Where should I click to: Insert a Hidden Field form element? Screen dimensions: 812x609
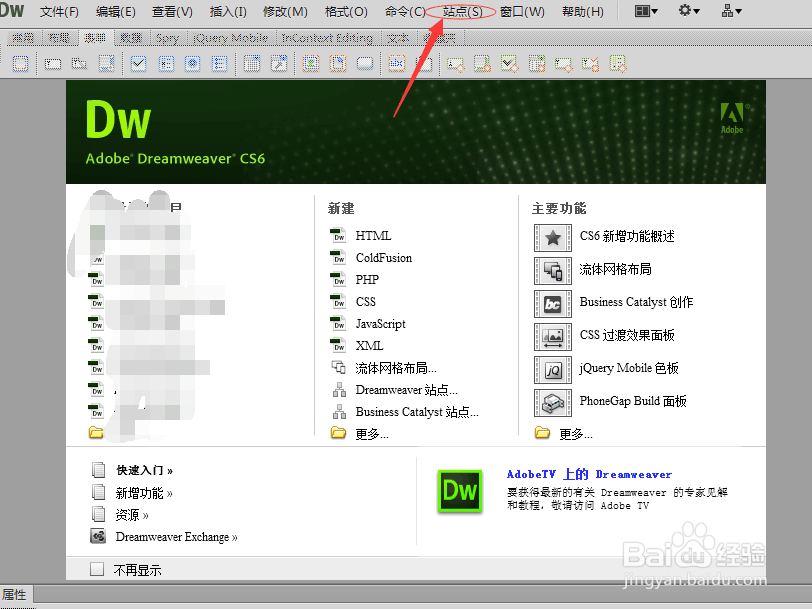[x=79, y=64]
